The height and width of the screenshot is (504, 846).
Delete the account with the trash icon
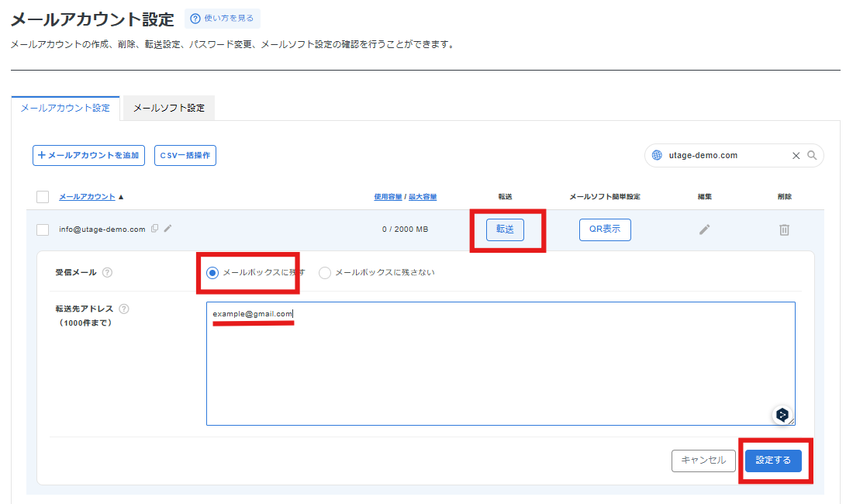point(784,230)
